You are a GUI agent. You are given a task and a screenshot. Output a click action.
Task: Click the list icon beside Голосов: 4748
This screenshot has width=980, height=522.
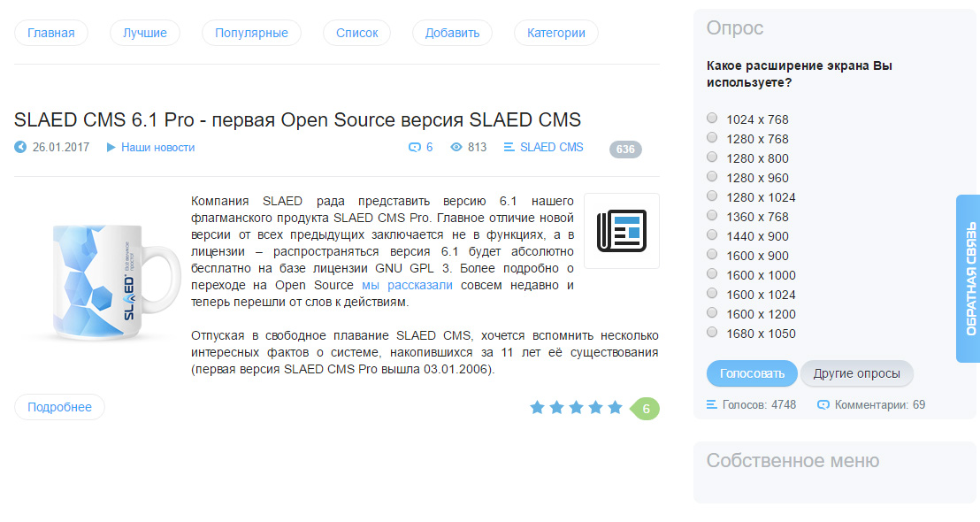(x=711, y=404)
